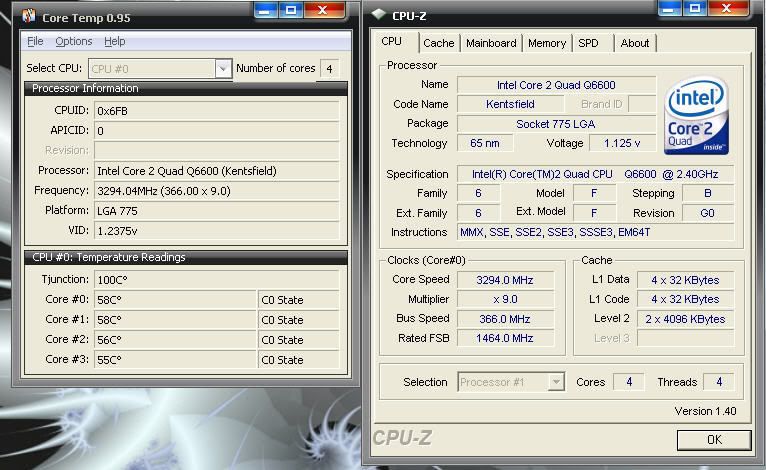The height and width of the screenshot is (470, 766).
Task: Click the Version 1.40 label
Action: tap(705, 411)
